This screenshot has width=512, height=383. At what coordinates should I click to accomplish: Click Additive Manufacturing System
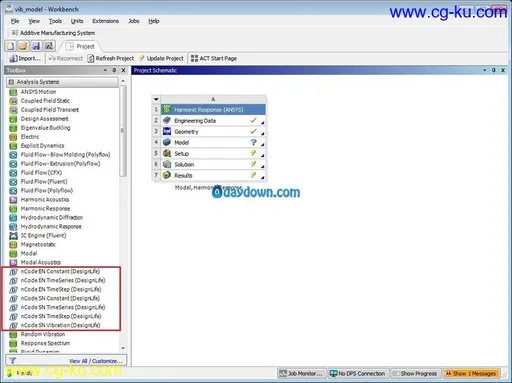(54, 33)
